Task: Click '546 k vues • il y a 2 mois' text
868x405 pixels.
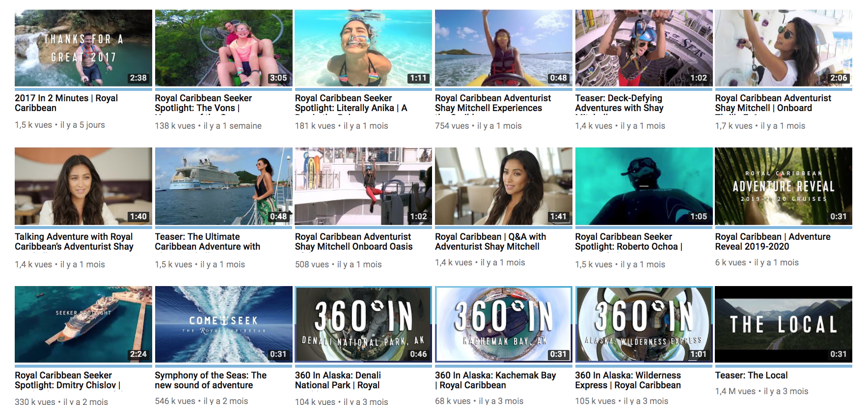Action: point(201,401)
